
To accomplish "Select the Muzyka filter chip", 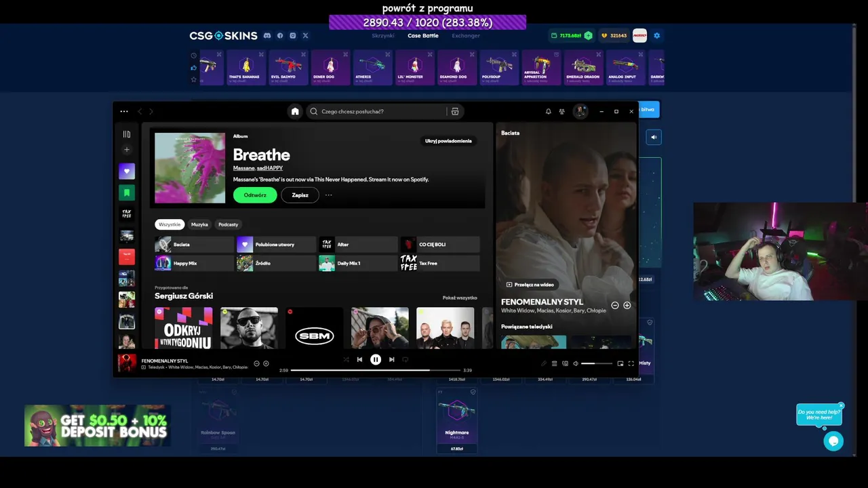I will tap(199, 224).
